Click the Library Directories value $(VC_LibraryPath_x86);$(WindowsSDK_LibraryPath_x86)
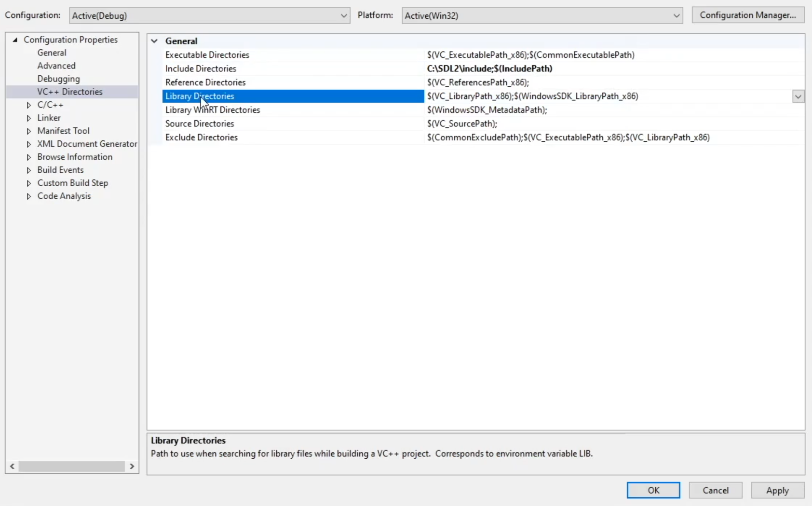This screenshot has width=812, height=506. [532, 96]
